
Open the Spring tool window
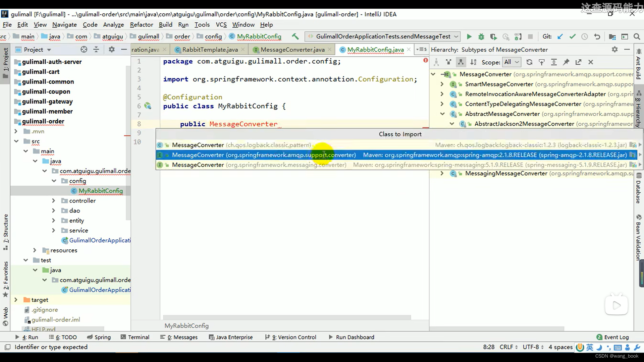pos(99,337)
